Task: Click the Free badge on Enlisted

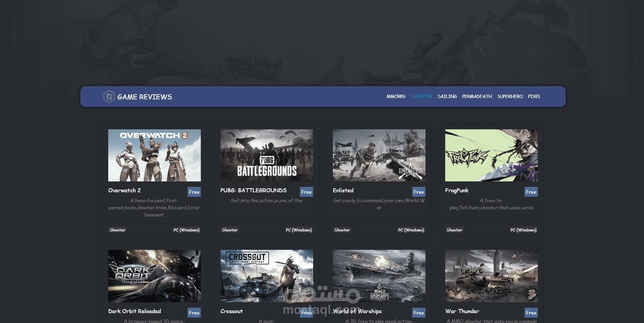Action: [419, 192]
